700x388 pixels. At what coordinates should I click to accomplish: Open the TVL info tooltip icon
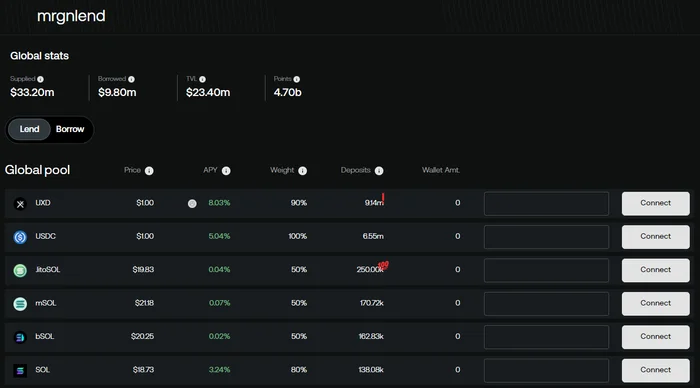click(202, 79)
